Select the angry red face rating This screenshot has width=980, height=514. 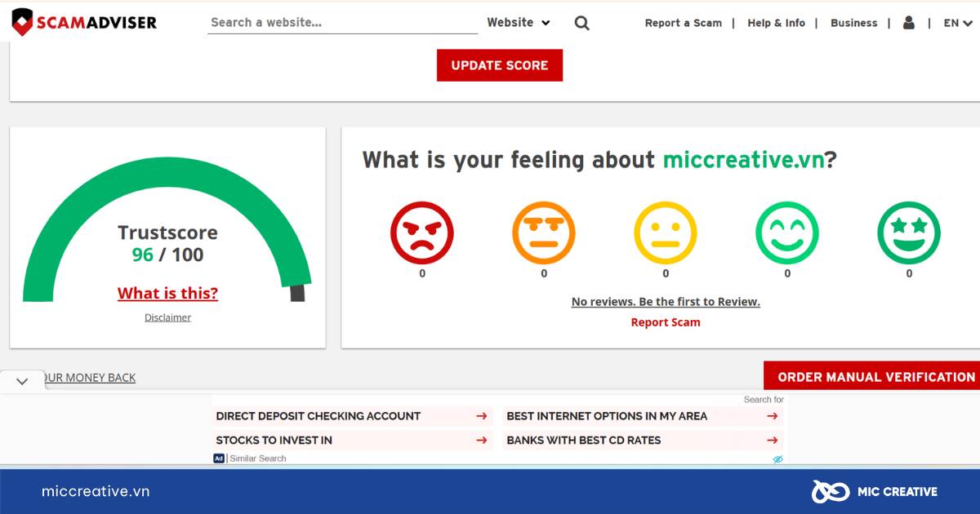(421, 233)
